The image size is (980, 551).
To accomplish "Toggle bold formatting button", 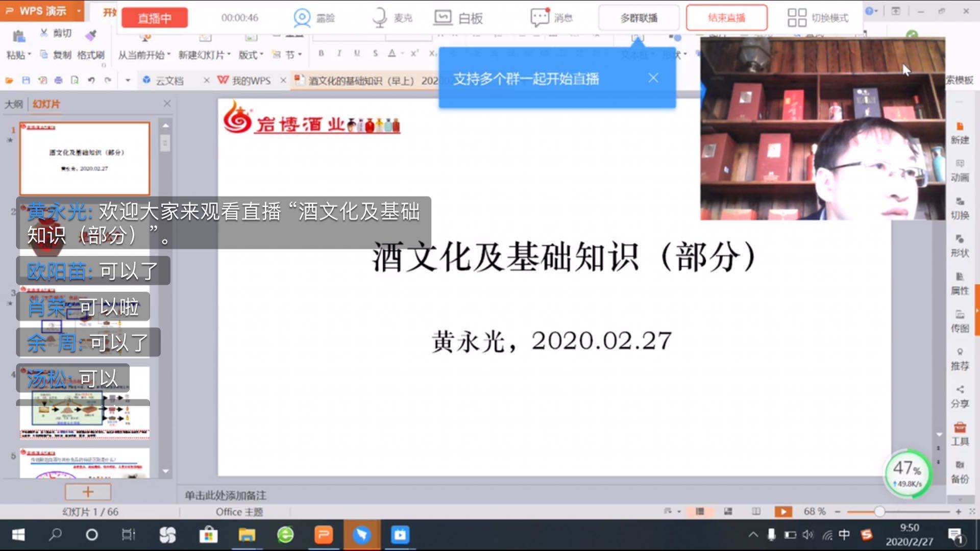I will tap(321, 53).
